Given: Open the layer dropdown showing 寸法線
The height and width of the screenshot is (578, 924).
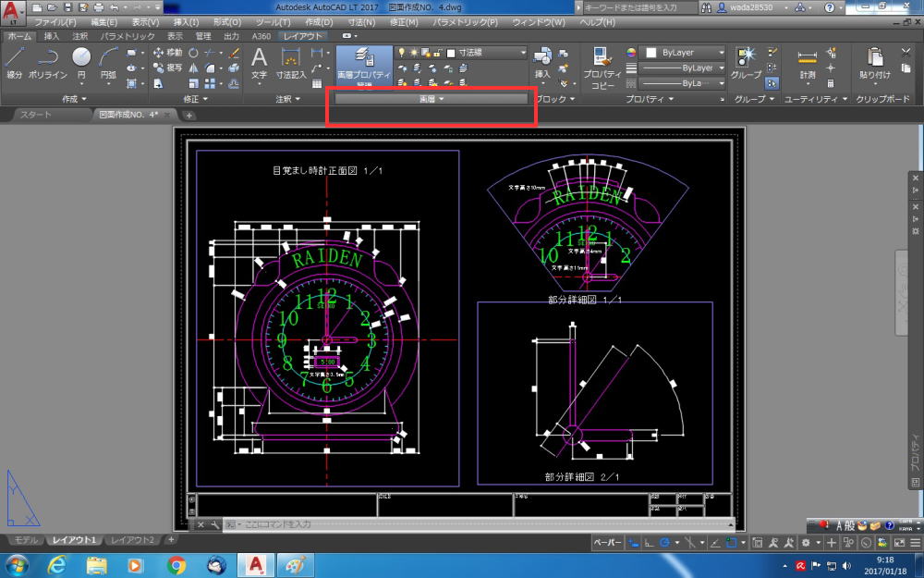Looking at the screenshot, I should click(462, 53).
